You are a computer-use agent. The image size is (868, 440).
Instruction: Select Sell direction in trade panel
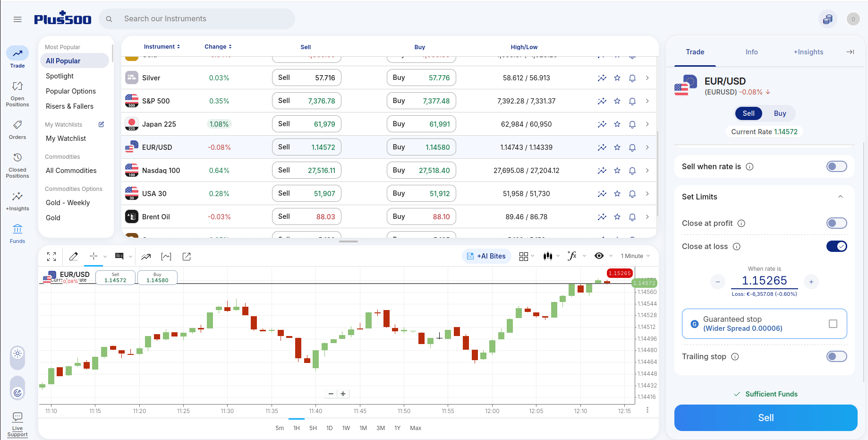click(749, 113)
